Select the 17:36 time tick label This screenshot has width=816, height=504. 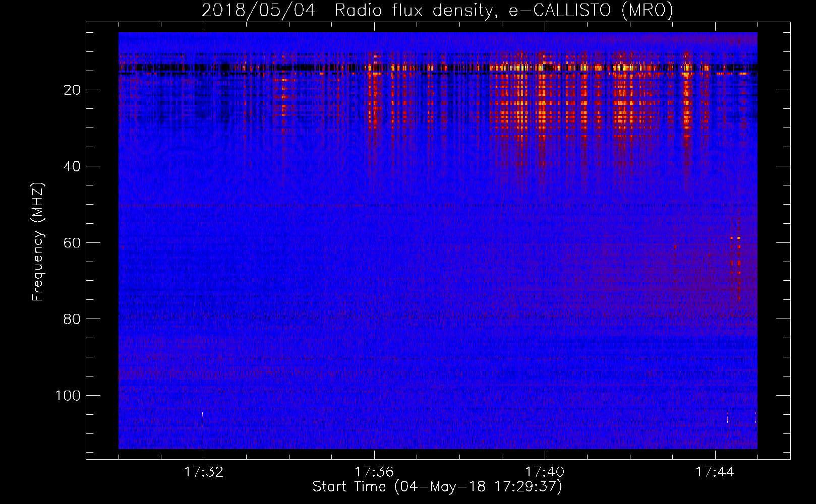[374, 472]
